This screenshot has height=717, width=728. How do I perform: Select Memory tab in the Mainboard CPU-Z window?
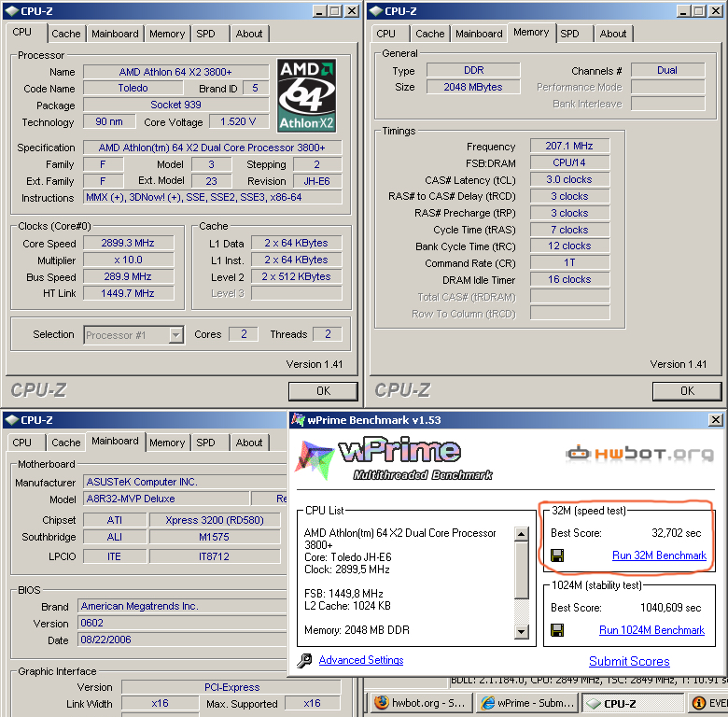tap(167, 443)
